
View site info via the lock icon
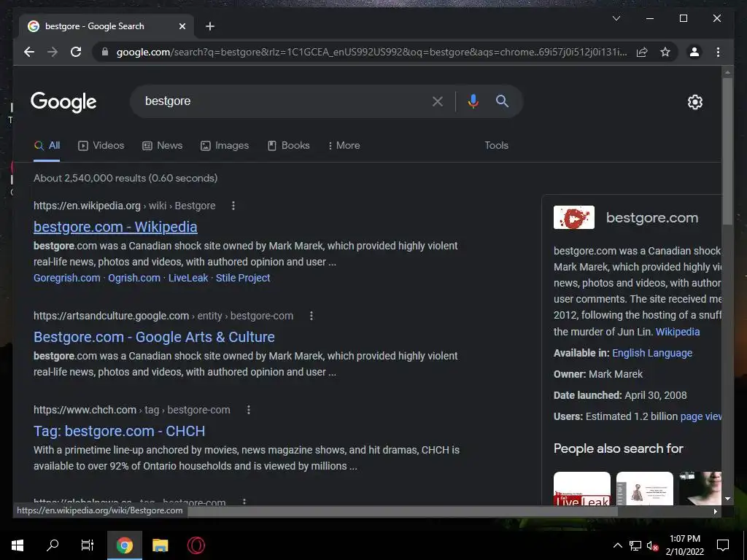[x=105, y=52]
